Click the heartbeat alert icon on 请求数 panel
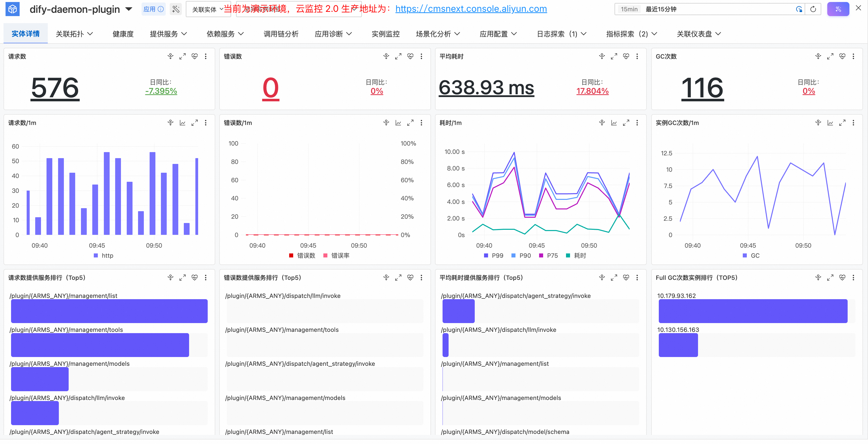 pyautogui.click(x=194, y=56)
